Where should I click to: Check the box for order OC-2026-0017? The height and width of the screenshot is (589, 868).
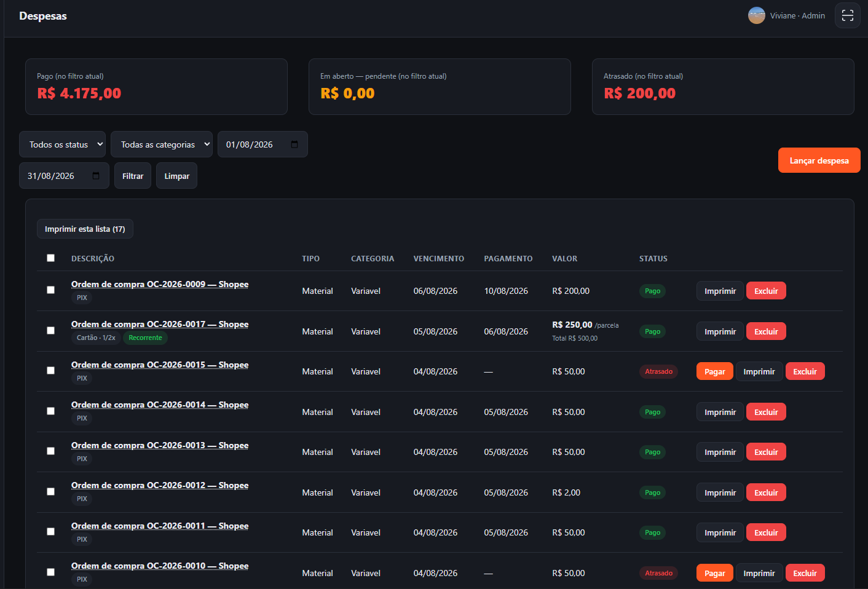pos(51,331)
